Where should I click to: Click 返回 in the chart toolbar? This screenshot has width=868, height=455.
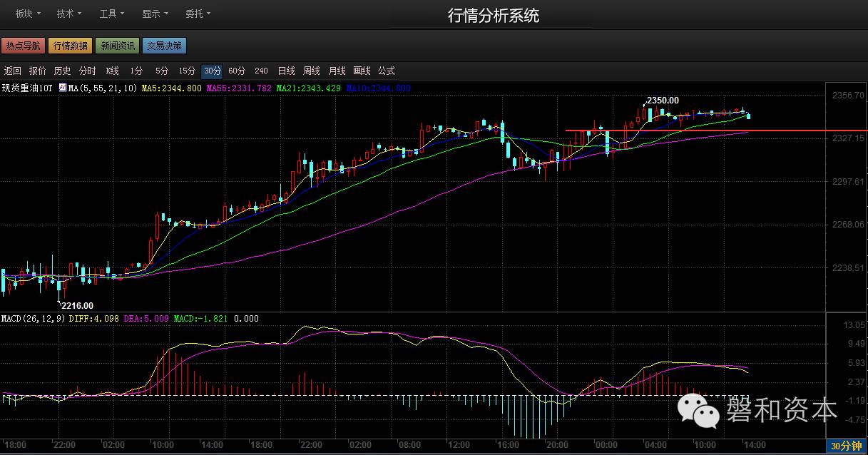[13, 71]
